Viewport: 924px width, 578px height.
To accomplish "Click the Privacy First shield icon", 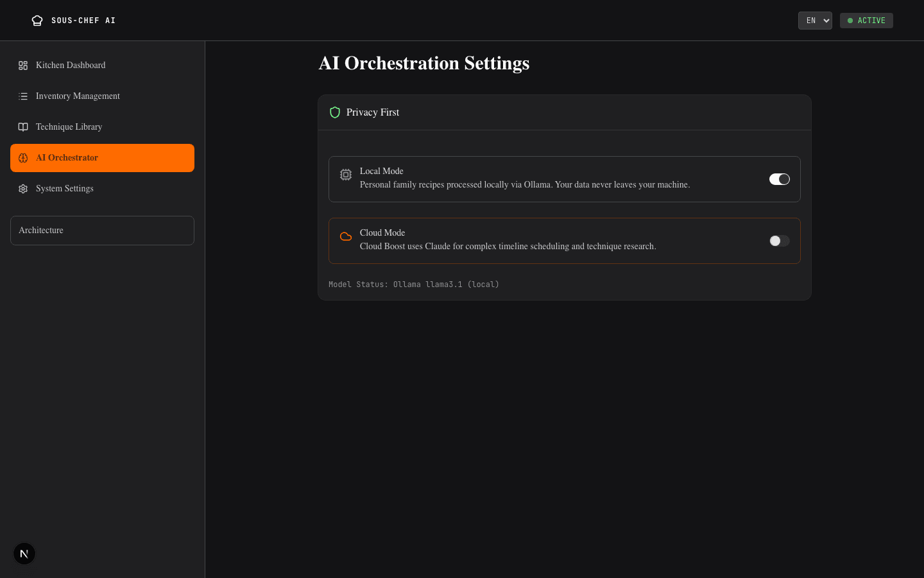I will (x=335, y=112).
